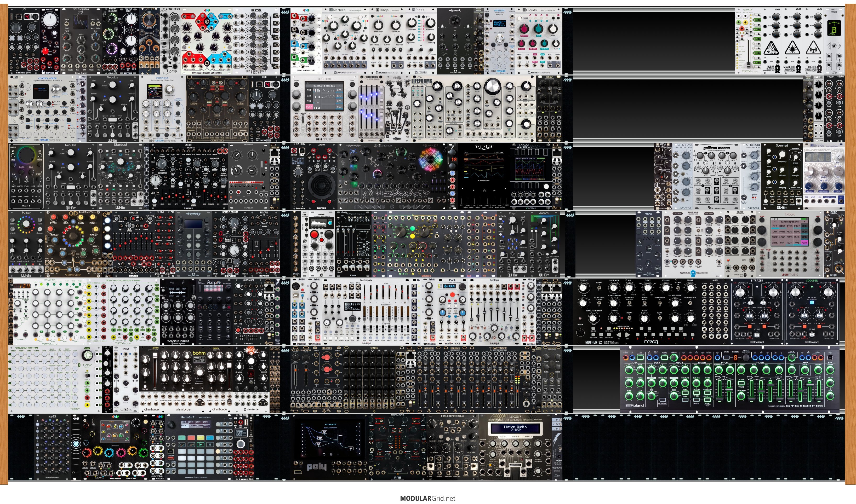Select the Morpheus Z-Plane Filter module

pos(162,109)
